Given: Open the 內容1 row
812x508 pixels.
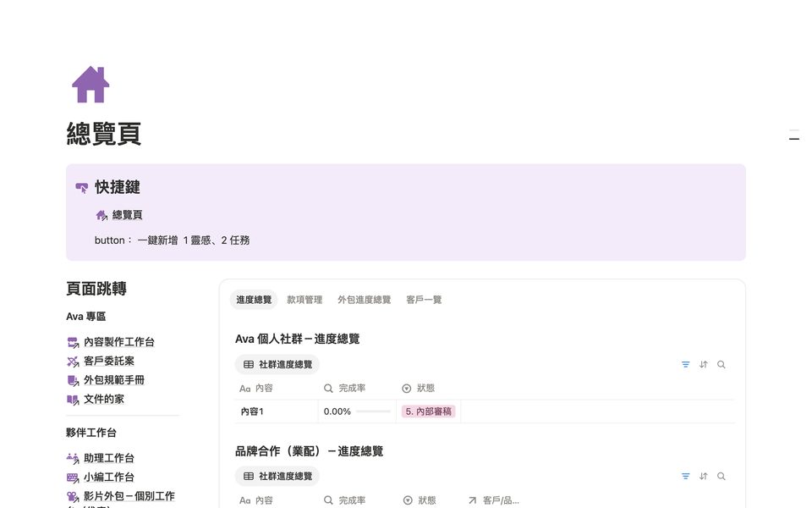Looking at the screenshot, I should pos(252,411).
